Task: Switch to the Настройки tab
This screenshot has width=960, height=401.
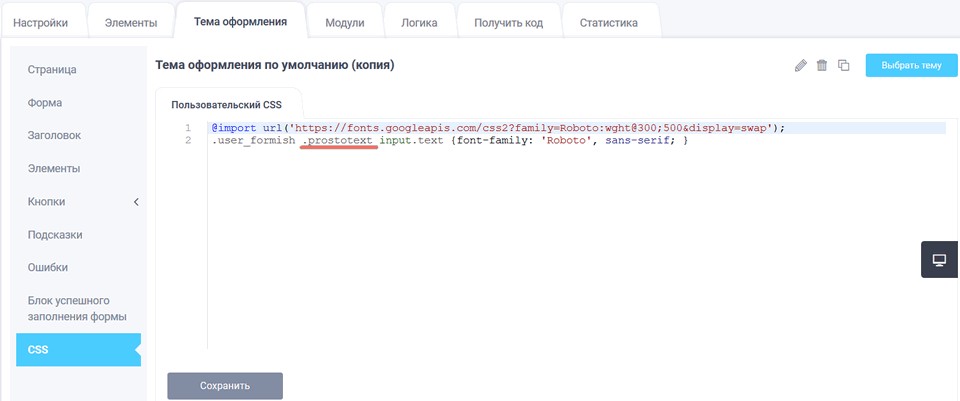Action: pos(41,22)
